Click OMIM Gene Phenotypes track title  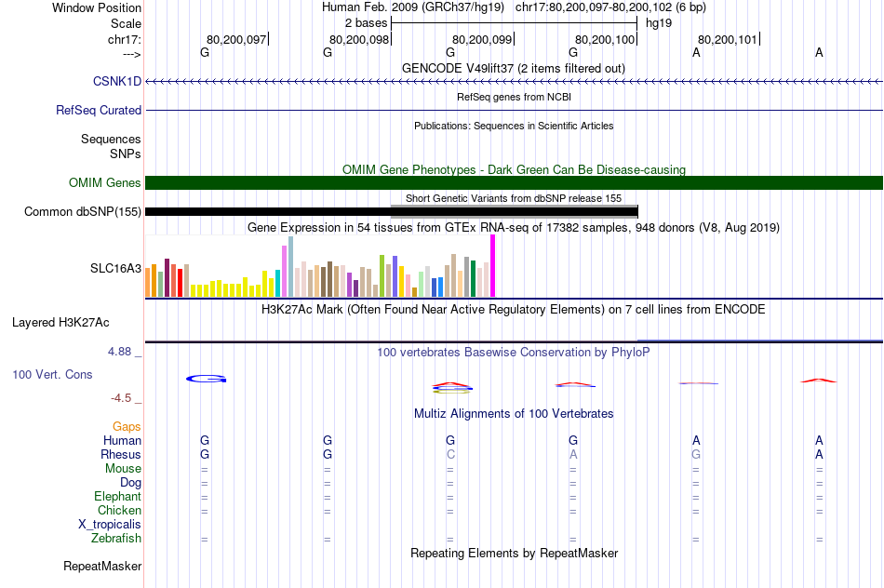click(x=514, y=169)
